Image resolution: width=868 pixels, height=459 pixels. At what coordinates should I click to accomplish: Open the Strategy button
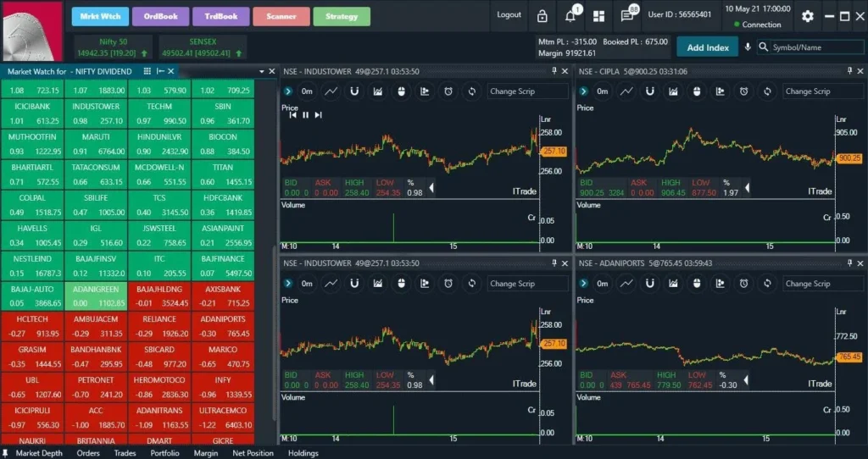tap(342, 17)
